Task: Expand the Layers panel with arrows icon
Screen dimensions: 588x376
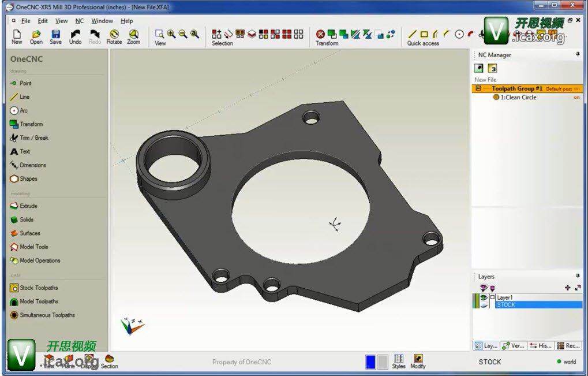Action: (578, 288)
